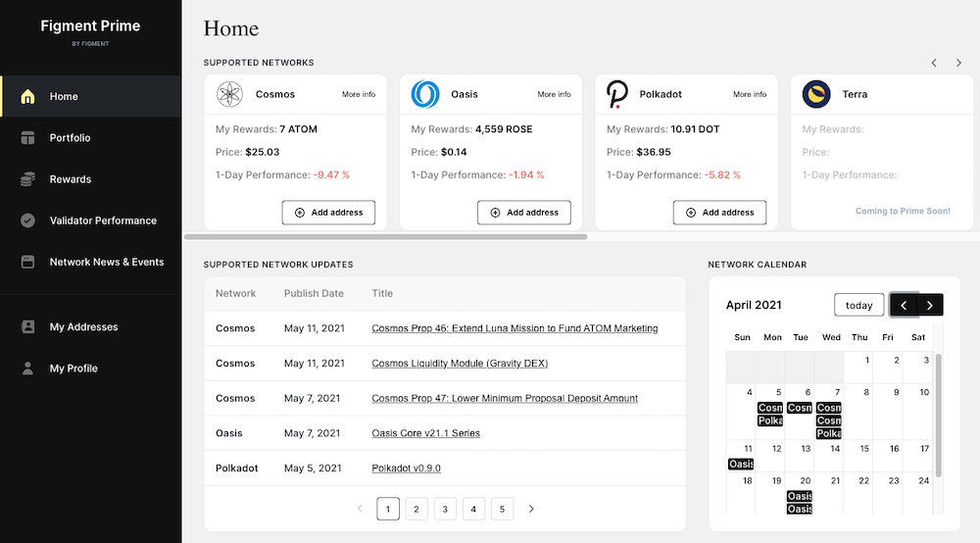Go to Validator Performance page
Screen dimensions: 980x543
click(90, 221)
